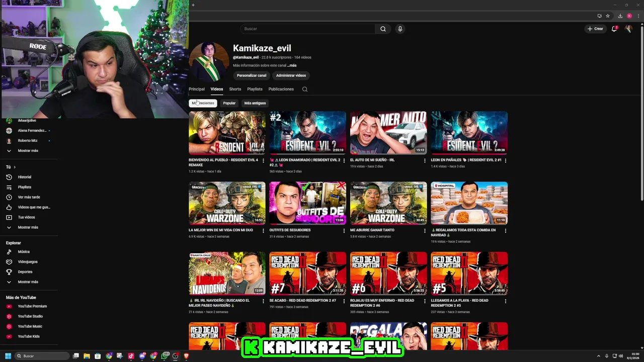Expand channel description ...más link

[292, 65]
